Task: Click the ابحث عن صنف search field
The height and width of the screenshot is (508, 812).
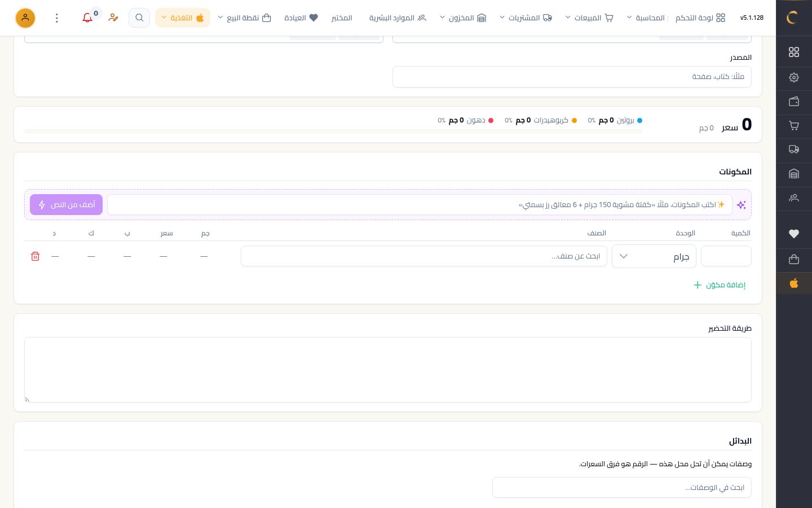Action: (x=424, y=256)
